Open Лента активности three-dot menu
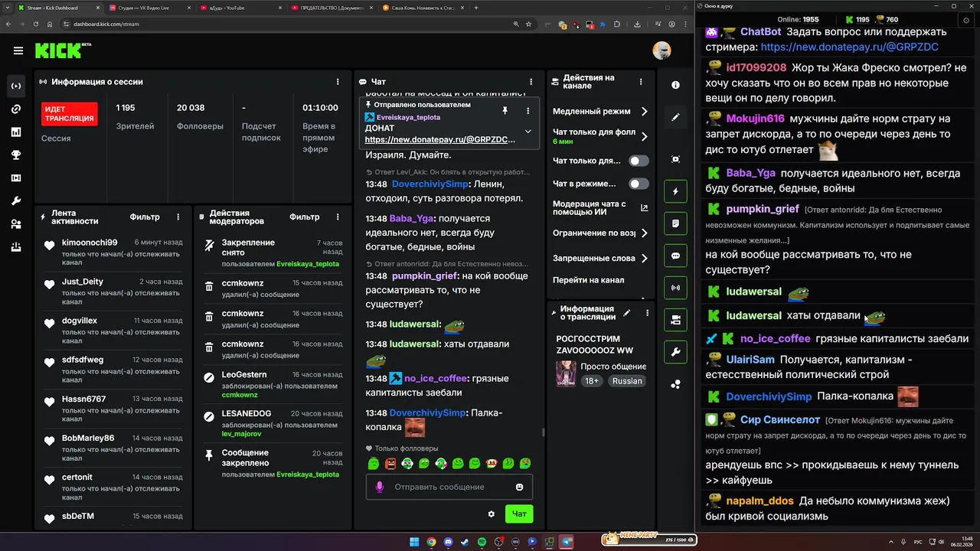The height and width of the screenshot is (551, 980). click(x=178, y=217)
